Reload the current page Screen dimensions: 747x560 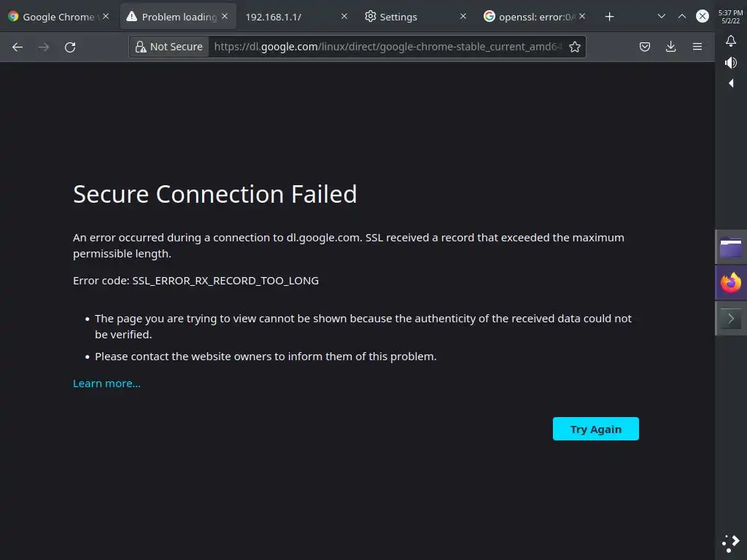click(70, 47)
